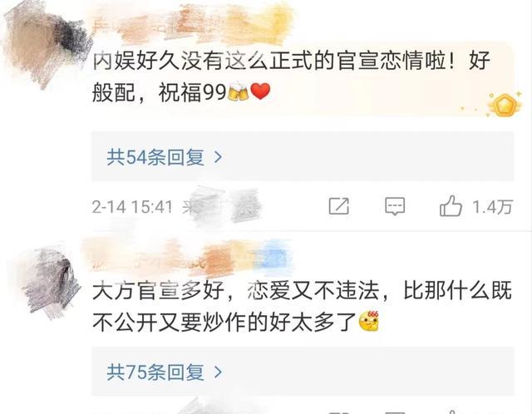Tap the beer mugs emoji in comment
The width and height of the screenshot is (532, 414).
click(239, 92)
